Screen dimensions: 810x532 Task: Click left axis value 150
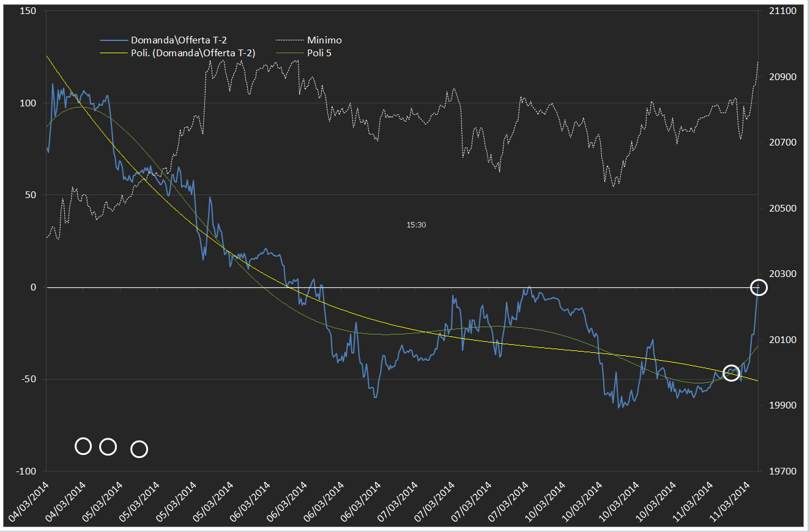(28, 11)
